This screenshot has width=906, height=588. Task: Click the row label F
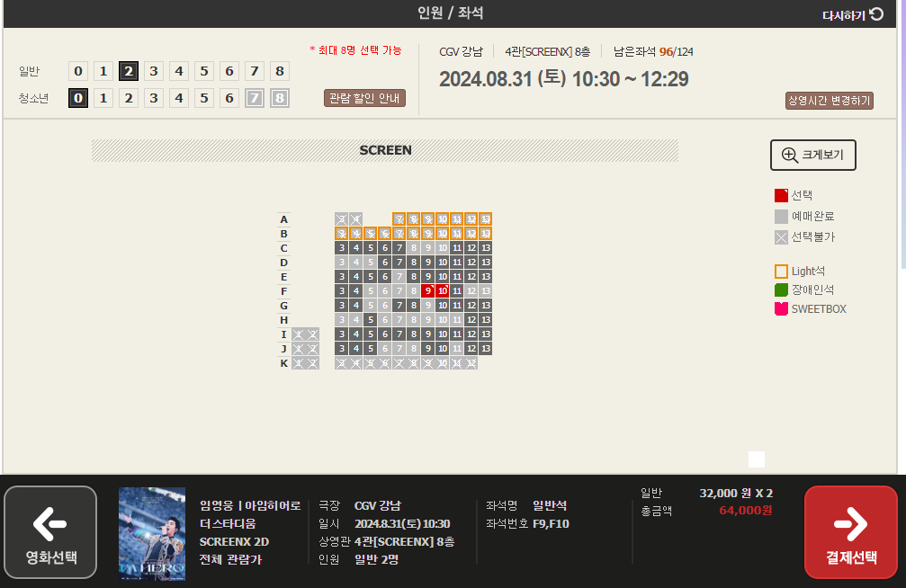(x=283, y=291)
